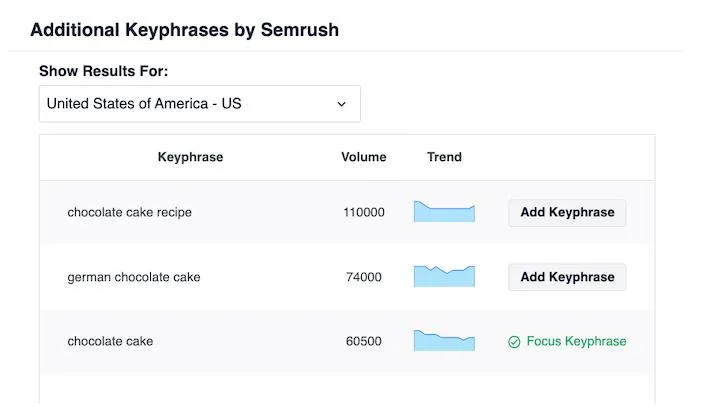Click the dropdown chevron arrow
The height and width of the screenshot is (417, 710).
coord(342,104)
